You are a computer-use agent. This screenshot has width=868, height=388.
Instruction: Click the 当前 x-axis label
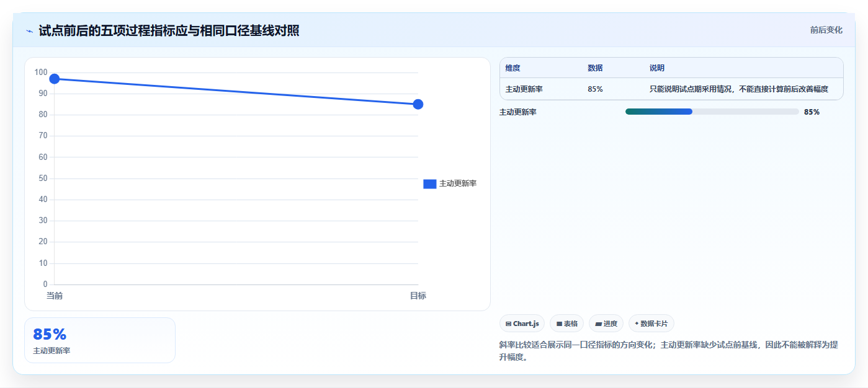coord(55,296)
